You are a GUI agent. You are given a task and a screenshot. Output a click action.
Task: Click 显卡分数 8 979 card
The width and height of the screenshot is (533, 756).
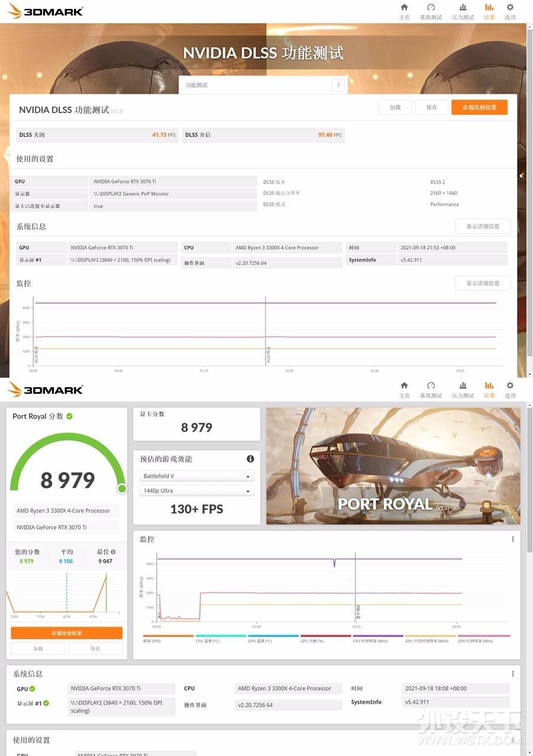click(x=197, y=424)
